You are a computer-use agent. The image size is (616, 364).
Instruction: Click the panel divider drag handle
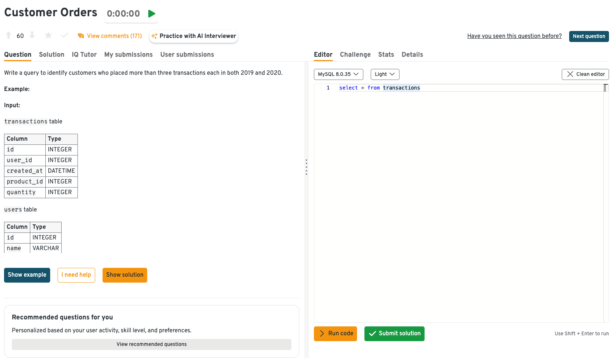307,167
